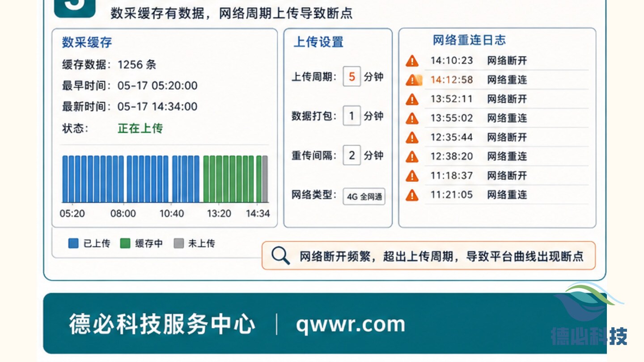Click the 05:20 label on the chart axis
The image size is (644, 362).
[x=72, y=214]
